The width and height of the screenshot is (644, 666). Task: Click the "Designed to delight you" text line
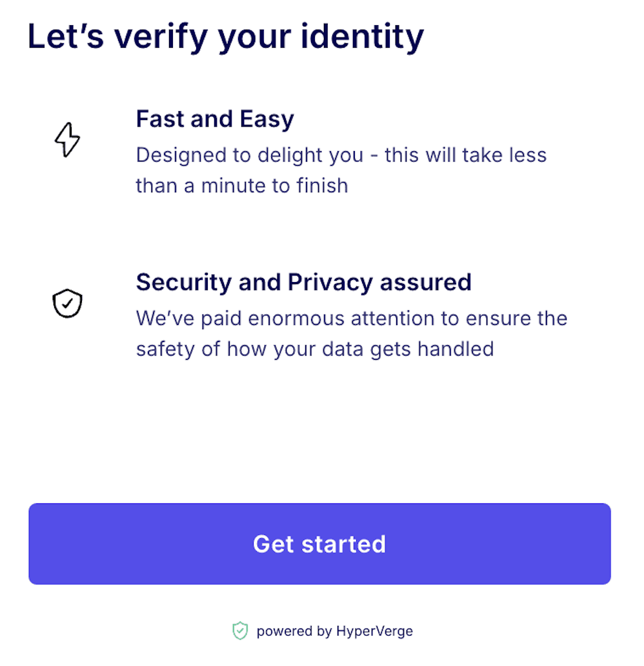point(341,156)
